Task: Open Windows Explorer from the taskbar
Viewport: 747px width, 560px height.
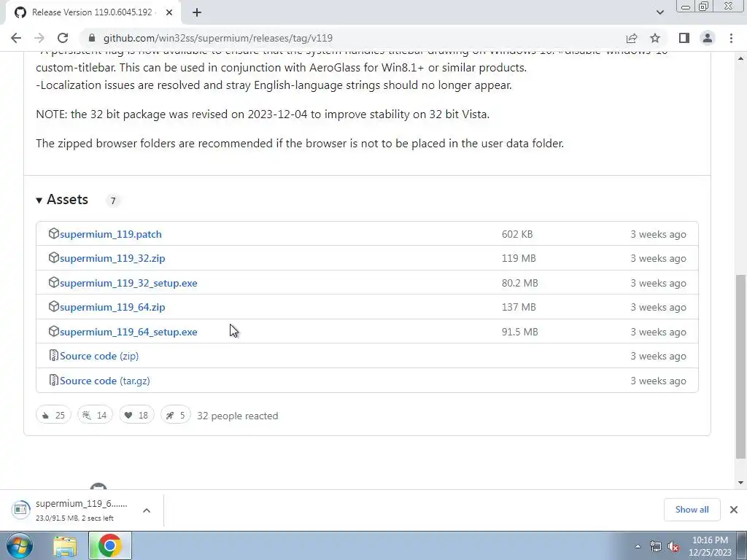Action: click(x=65, y=546)
